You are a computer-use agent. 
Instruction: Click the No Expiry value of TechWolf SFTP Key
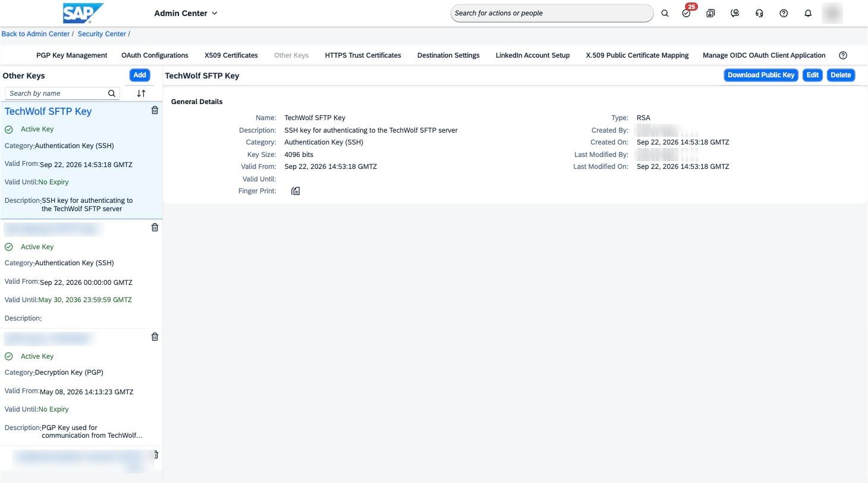coord(54,182)
